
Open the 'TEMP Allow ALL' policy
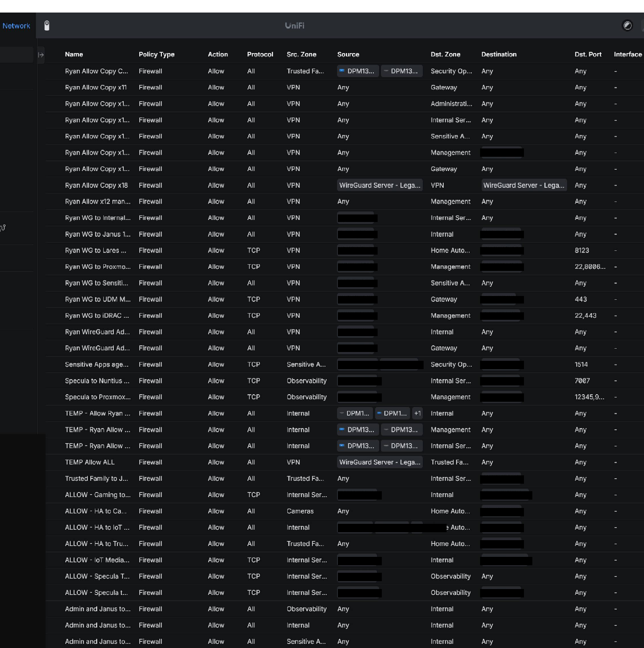[x=89, y=462]
